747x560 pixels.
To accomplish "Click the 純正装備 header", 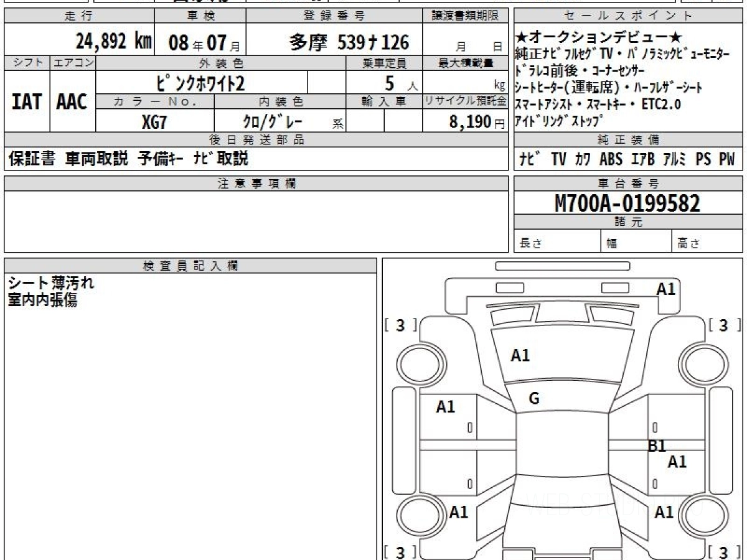I will coord(628,140).
